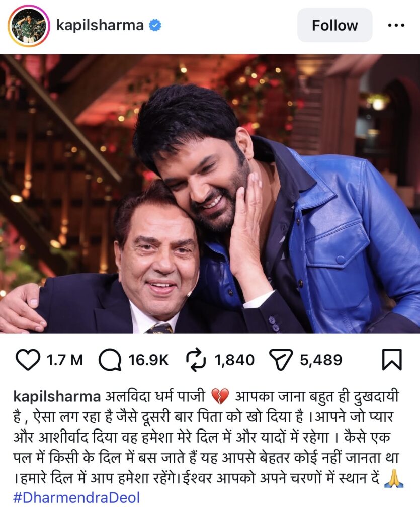This screenshot has width=420, height=515.
Task: Click kapilsharma username in caption
Action: [57, 397]
